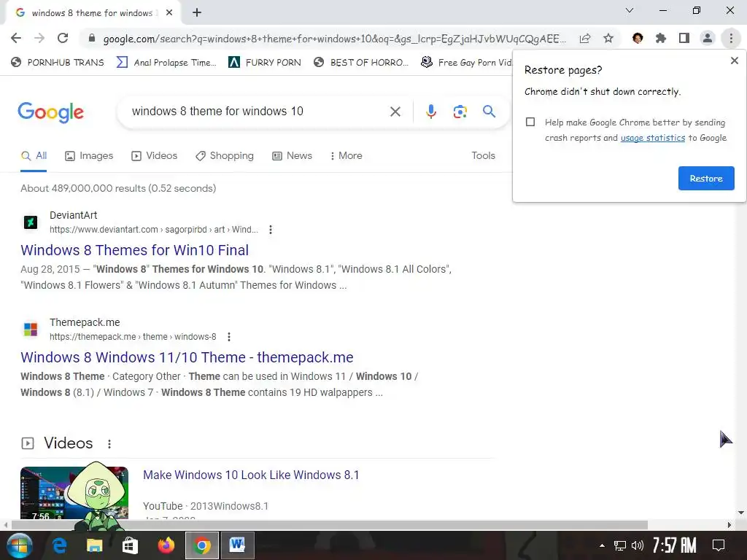
Task: Launch Firefox from taskbar
Action: 166,545
